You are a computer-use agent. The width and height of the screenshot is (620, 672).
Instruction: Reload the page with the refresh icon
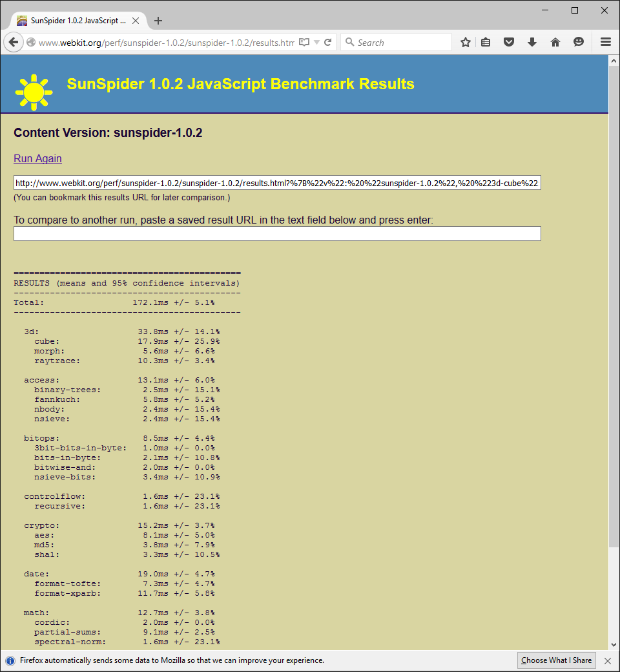pos(328,43)
